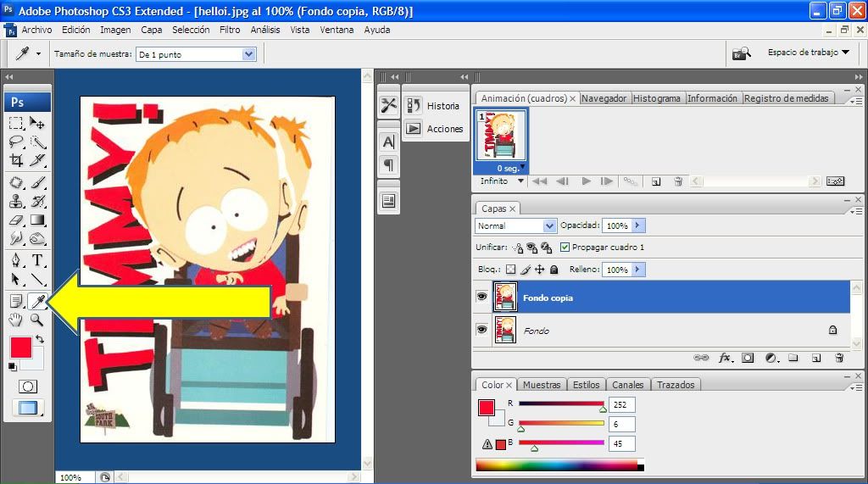This screenshot has width=868, height=484.
Task: Switch to the Navegador tab
Action: 604,98
